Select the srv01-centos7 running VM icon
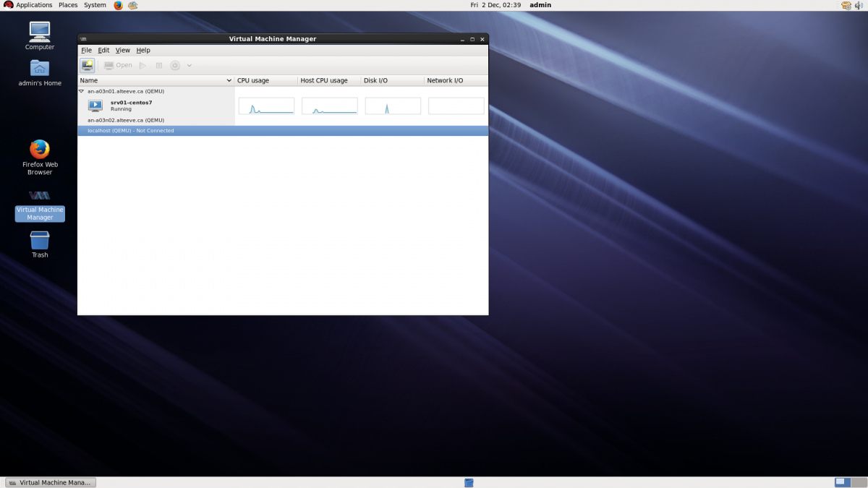The width and height of the screenshot is (868, 488). point(95,106)
